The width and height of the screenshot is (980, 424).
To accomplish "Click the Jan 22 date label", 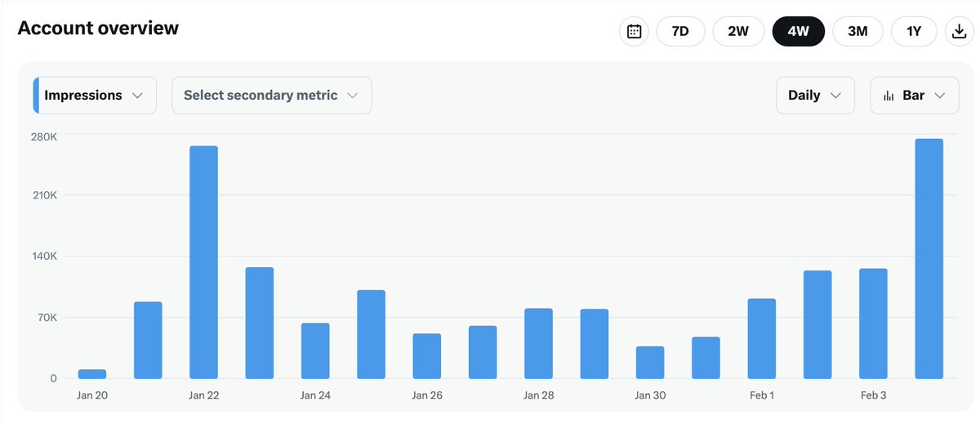I will click(x=203, y=395).
